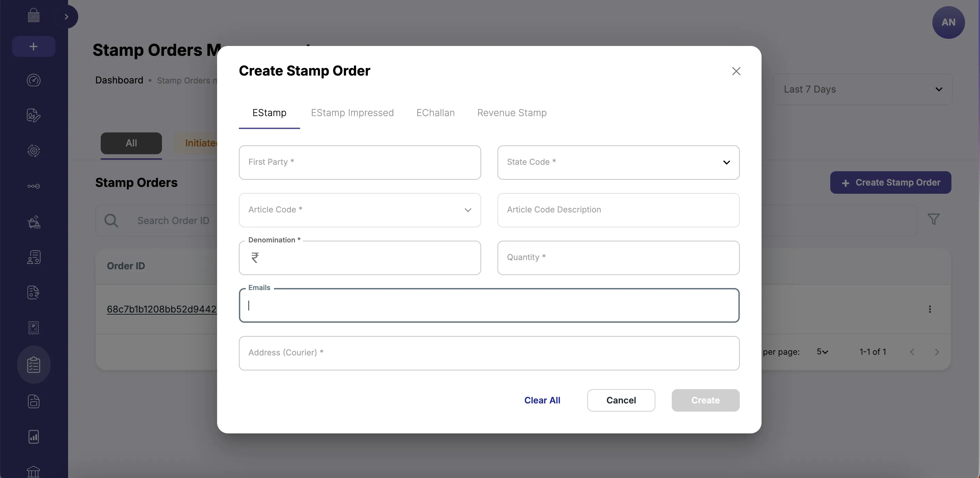980x478 pixels.
Task: Open the gear settings icon in sidebar
Action: (33, 151)
